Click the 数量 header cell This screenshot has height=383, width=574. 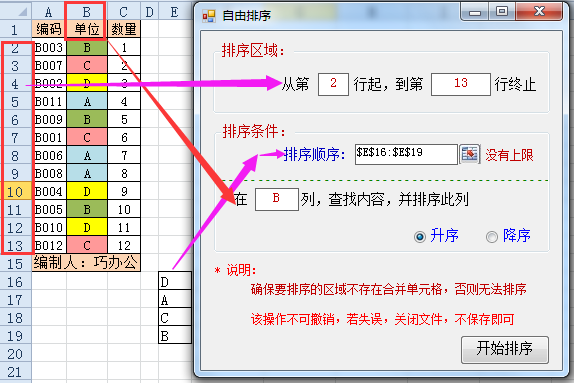[x=124, y=29]
